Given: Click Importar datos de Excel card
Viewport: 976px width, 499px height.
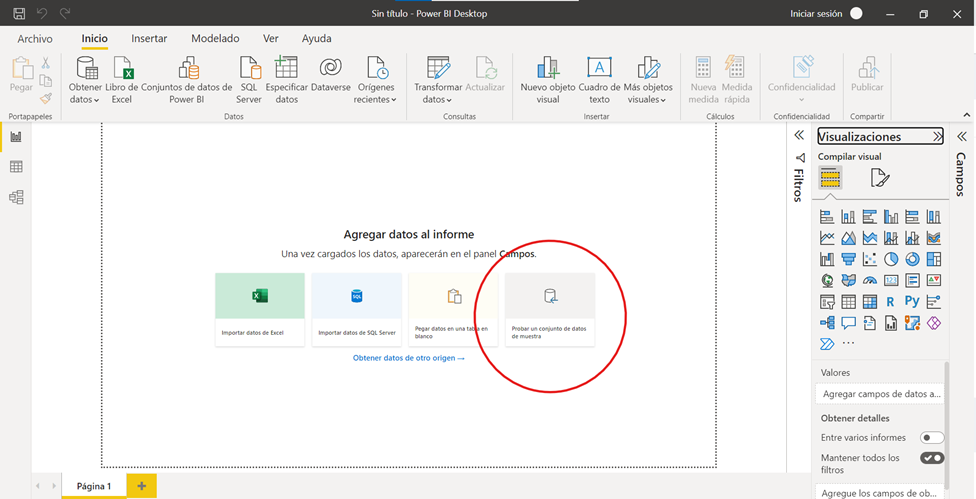Looking at the screenshot, I should point(260,309).
